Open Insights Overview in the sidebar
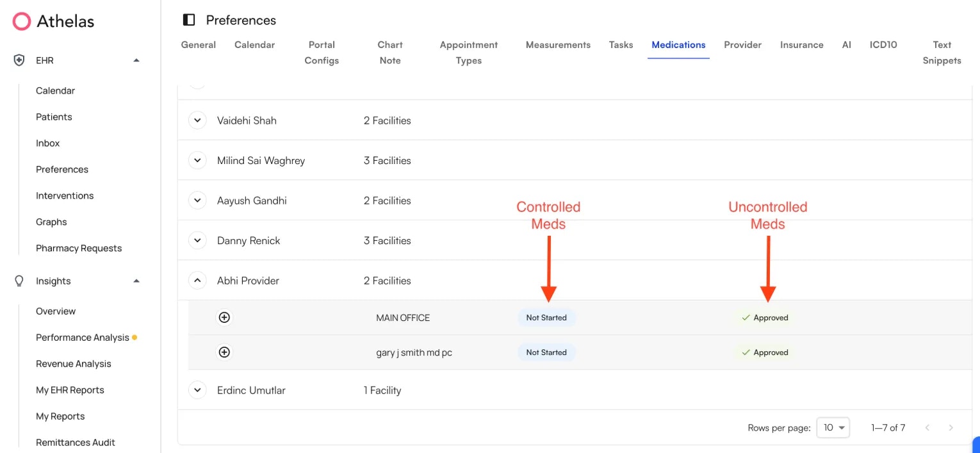980x453 pixels. (56, 311)
